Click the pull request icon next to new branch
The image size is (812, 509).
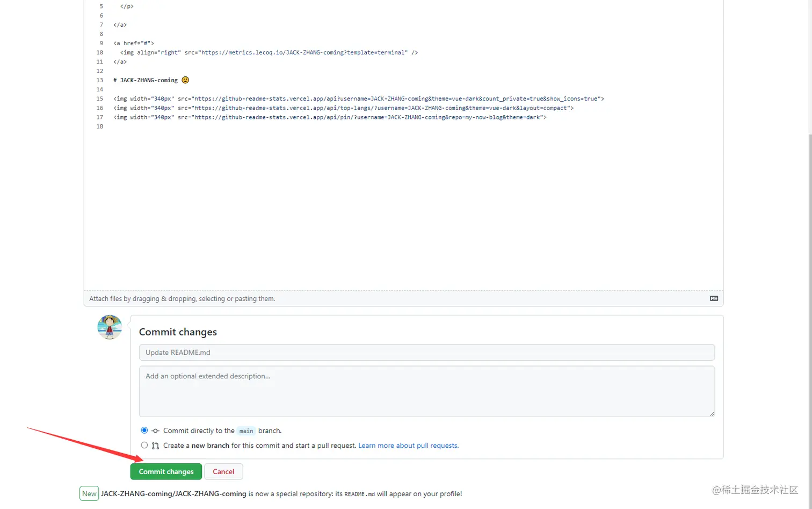tap(155, 446)
